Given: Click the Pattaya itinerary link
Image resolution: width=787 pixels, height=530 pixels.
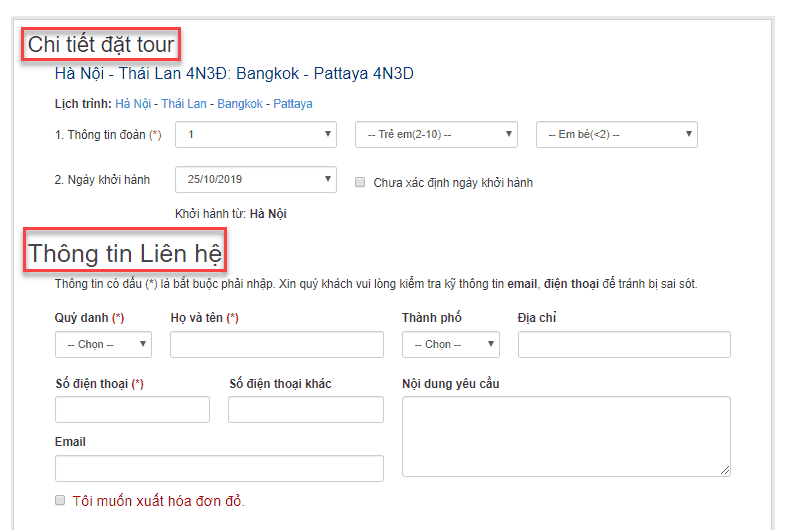Looking at the screenshot, I should coord(293,104).
